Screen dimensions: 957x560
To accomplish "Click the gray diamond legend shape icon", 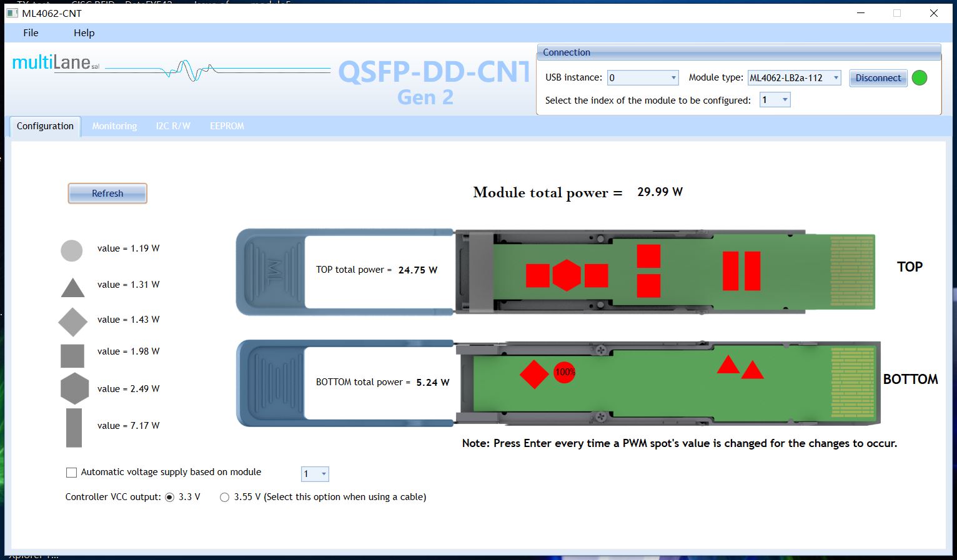I will click(72, 322).
